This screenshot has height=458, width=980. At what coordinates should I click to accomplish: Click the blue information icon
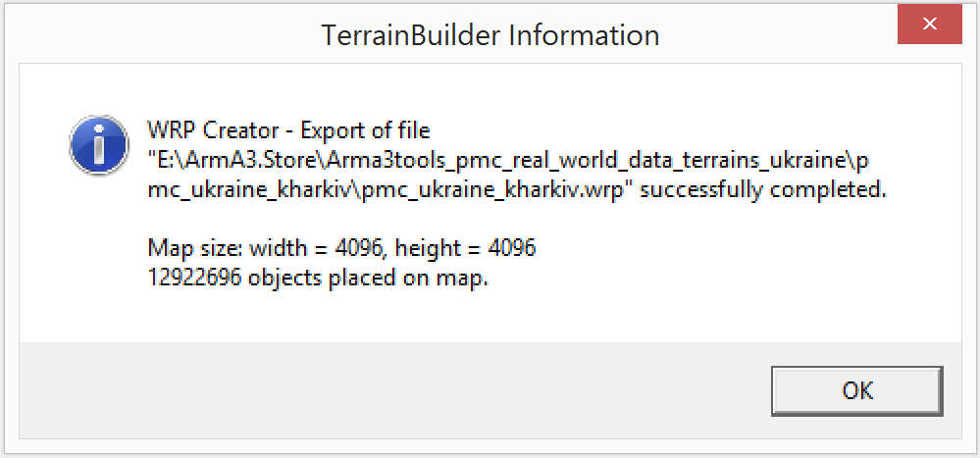[x=99, y=145]
